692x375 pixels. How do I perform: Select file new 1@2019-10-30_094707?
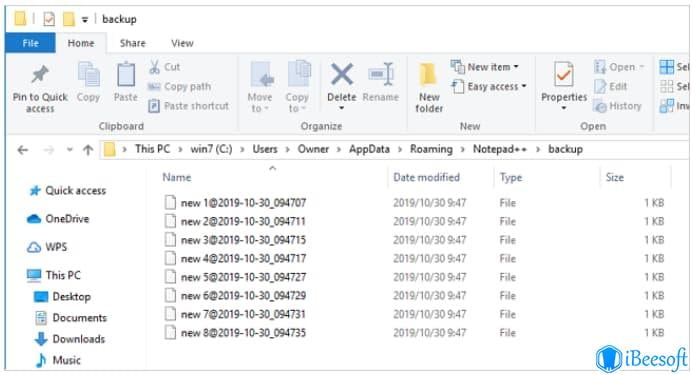(x=235, y=203)
